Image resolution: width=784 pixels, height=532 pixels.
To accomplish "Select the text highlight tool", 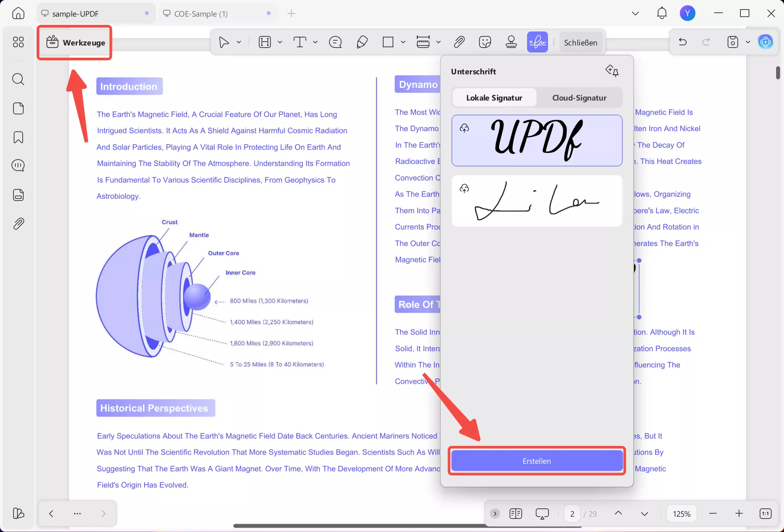I will pyautogui.click(x=265, y=42).
